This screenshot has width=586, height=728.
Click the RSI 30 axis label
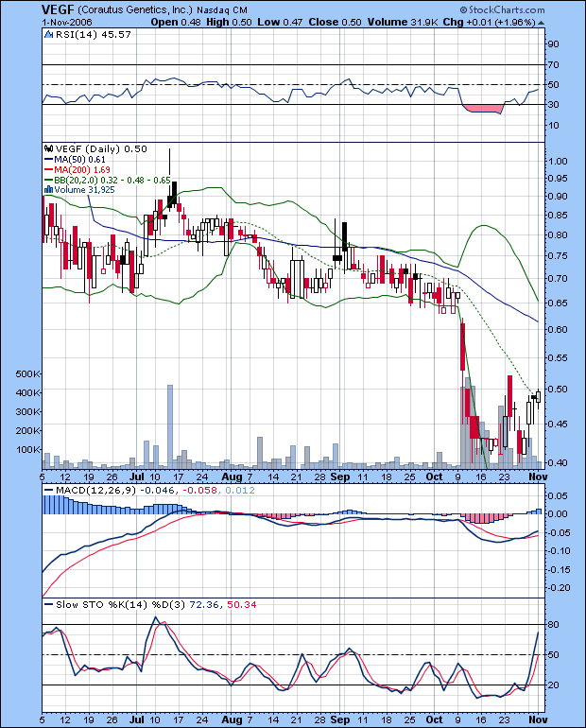(553, 104)
